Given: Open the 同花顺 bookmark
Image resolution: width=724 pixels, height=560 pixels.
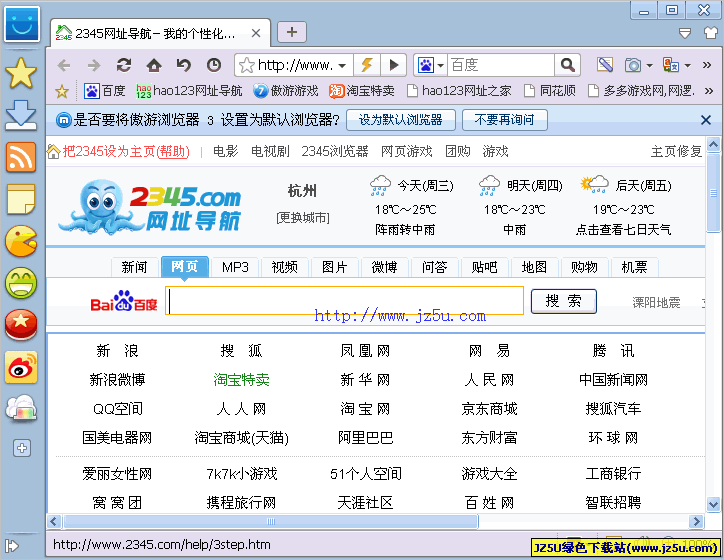Looking at the screenshot, I should (550, 91).
